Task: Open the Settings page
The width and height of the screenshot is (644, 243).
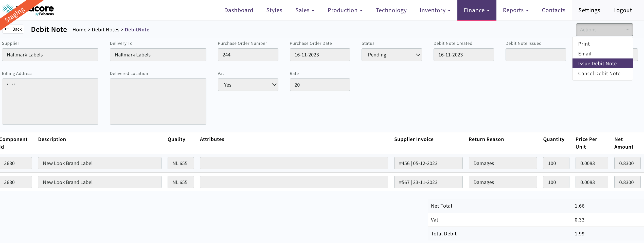Action: pyautogui.click(x=589, y=10)
